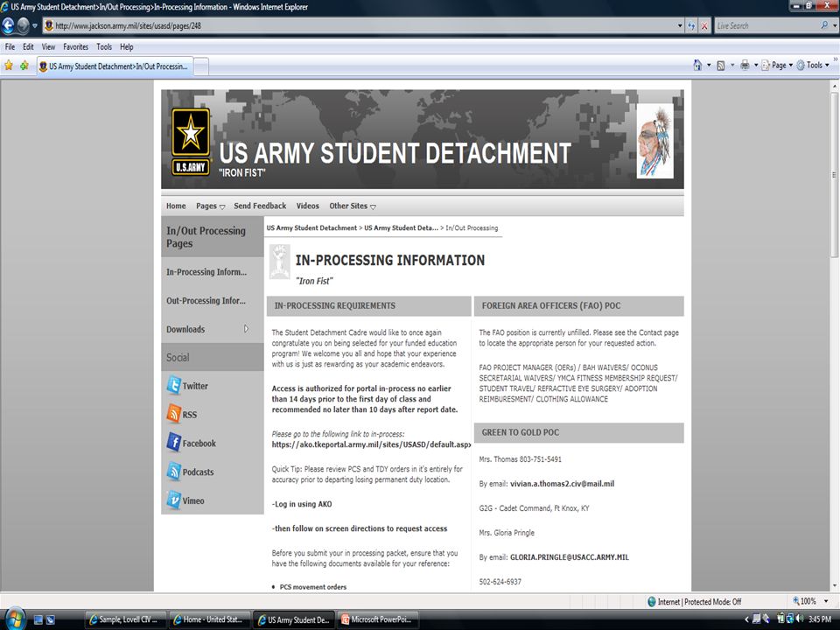This screenshot has height=630, width=840.
Task: Click the vertical scrollbar down arrow
Action: pyautogui.click(x=834, y=586)
